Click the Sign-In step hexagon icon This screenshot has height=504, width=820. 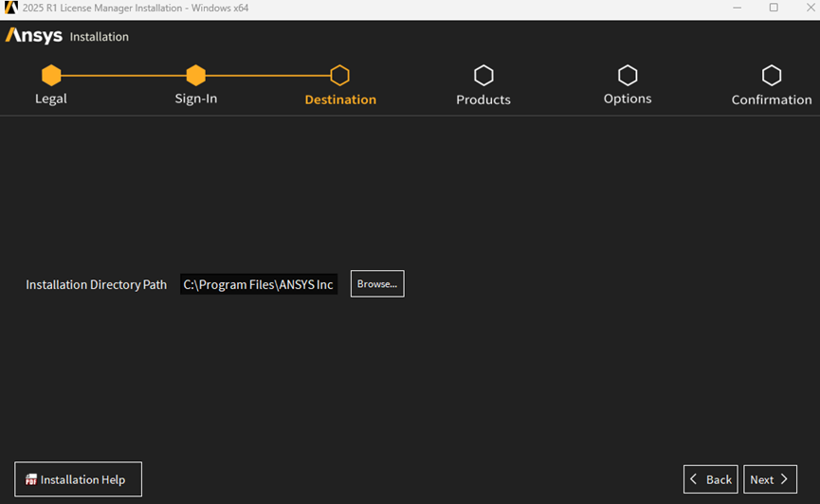click(195, 75)
